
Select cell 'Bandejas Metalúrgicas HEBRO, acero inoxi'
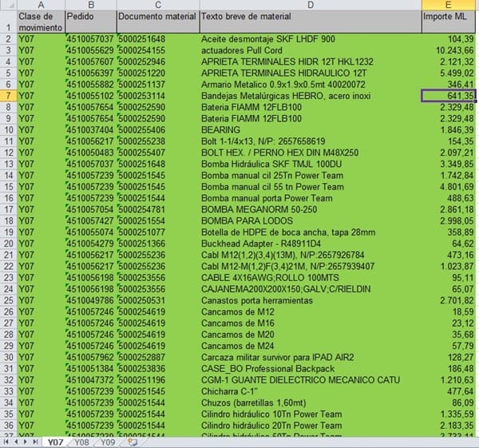tap(311, 96)
